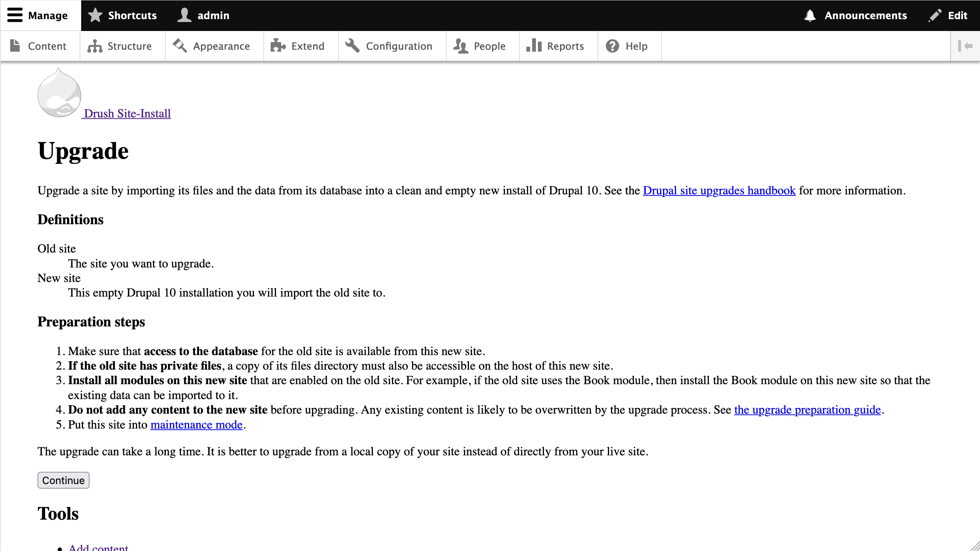
Task: Open the upgrade preparation guide link
Action: [x=807, y=410]
